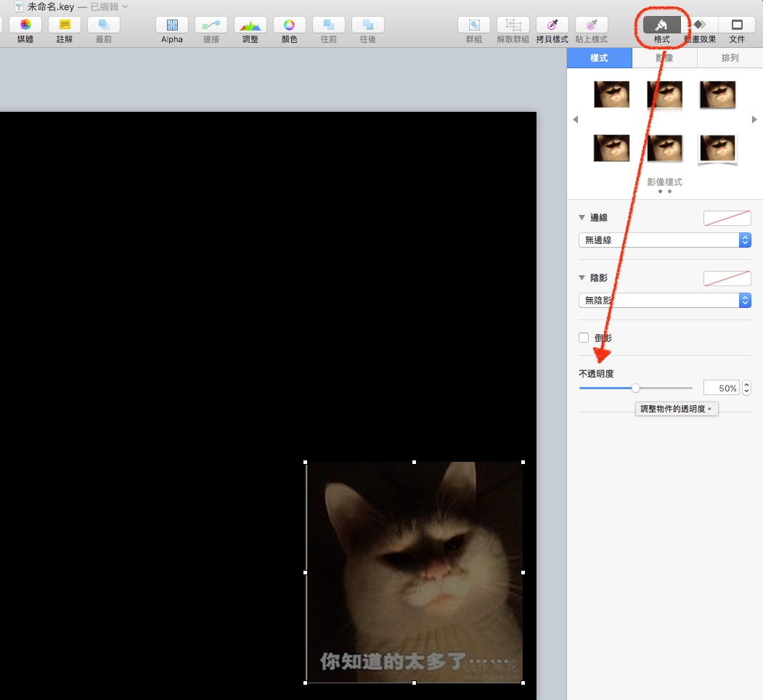This screenshot has width=763, height=700.
Task: Open the 調整 (Adjust image) tool
Action: coord(250,25)
